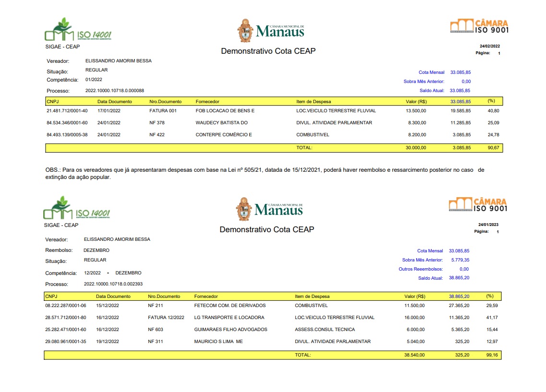Click the Câmara ISO 9001 logo in the first report
The image size is (546, 392).
point(479,26)
